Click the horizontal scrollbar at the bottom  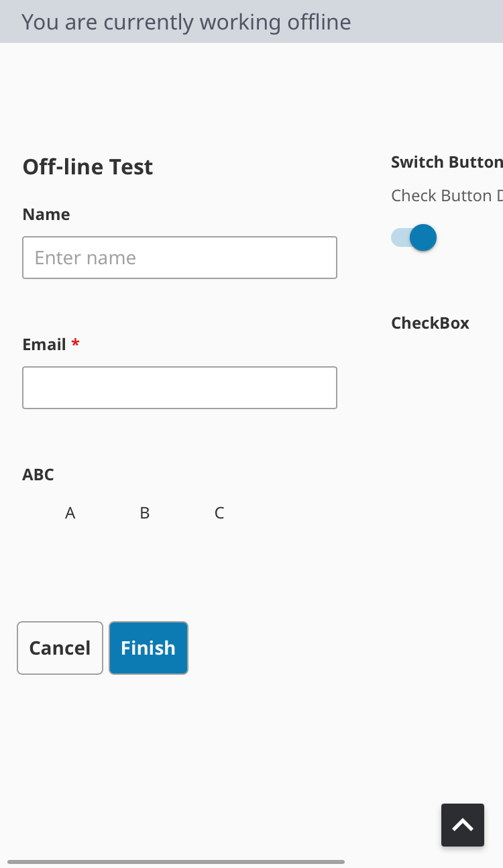(x=176, y=862)
